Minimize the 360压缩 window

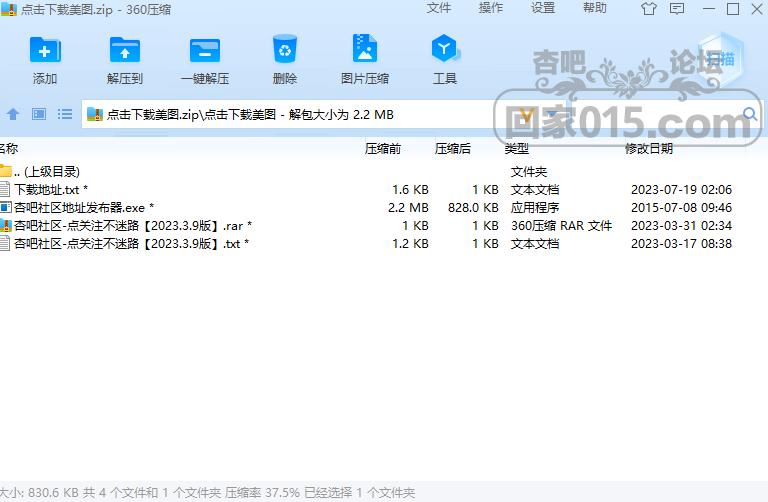[x=709, y=9]
